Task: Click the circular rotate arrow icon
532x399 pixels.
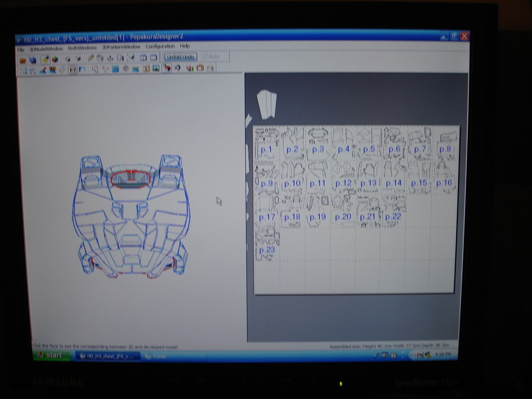Action: [178, 68]
